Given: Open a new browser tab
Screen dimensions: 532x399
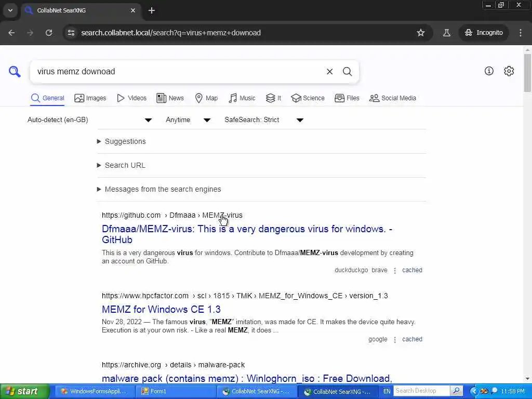Looking at the screenshot, I should click(152, 10).
